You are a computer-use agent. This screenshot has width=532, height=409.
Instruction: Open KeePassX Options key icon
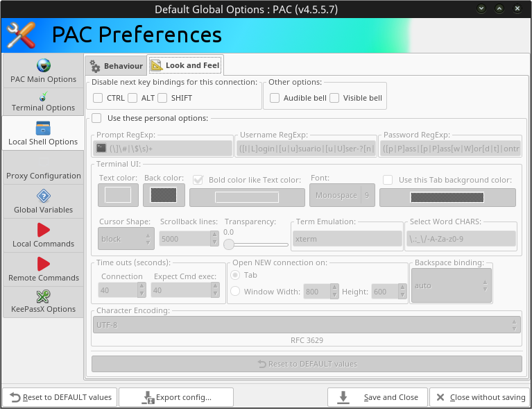tap(44, 297)
